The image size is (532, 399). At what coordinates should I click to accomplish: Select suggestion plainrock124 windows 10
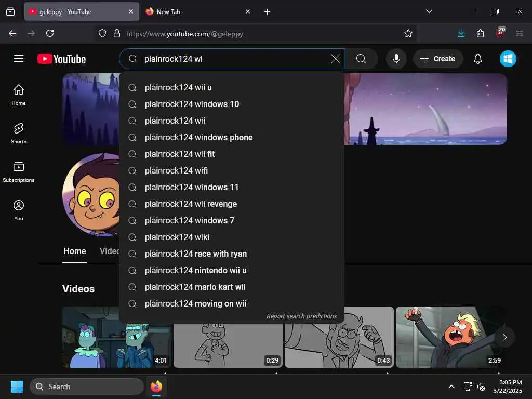click(232, 104)
